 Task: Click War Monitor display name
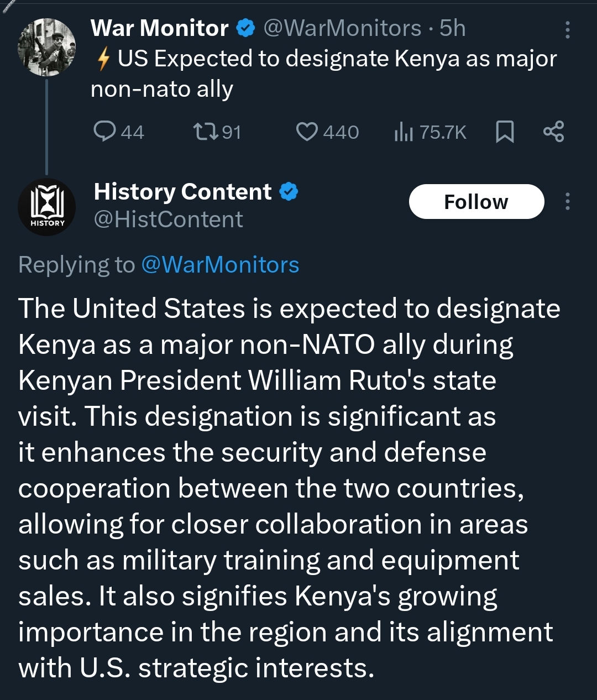coord(160,28)
